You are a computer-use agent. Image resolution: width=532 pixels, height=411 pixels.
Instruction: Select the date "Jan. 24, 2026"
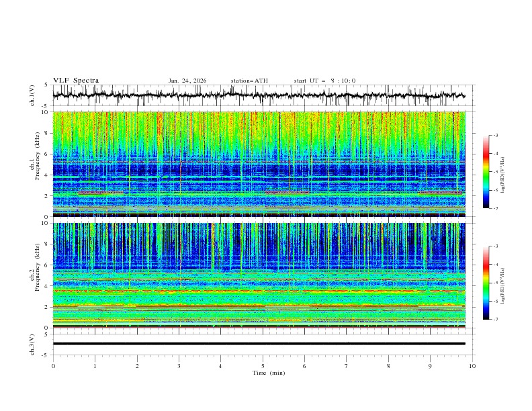coord(187,81)
